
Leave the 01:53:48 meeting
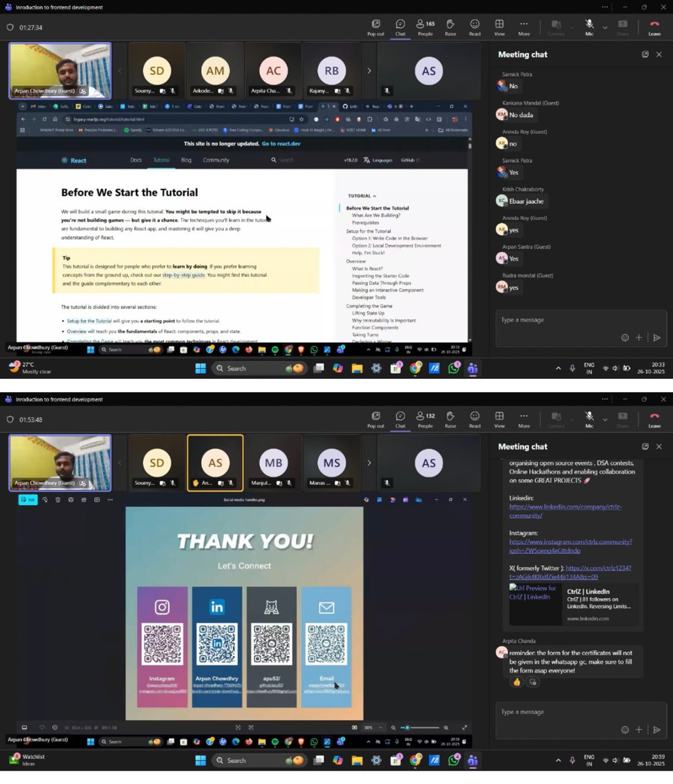click(x=654, y=419)
